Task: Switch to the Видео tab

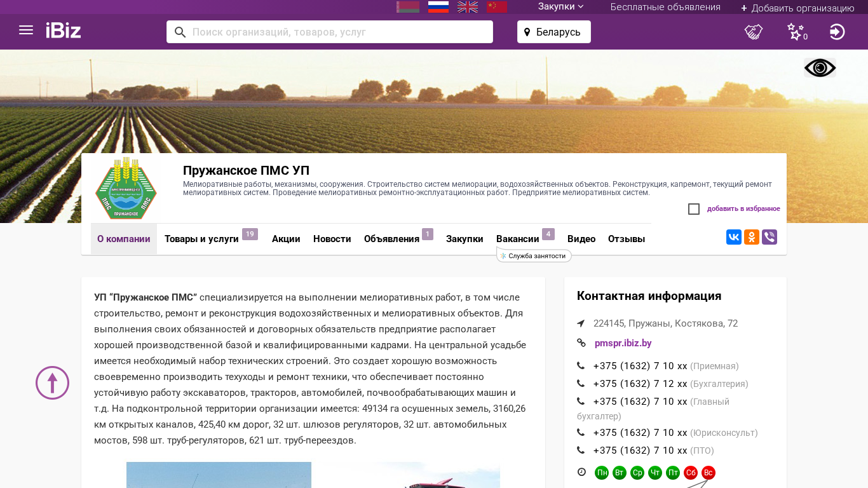Action: (x=581, y=239)
